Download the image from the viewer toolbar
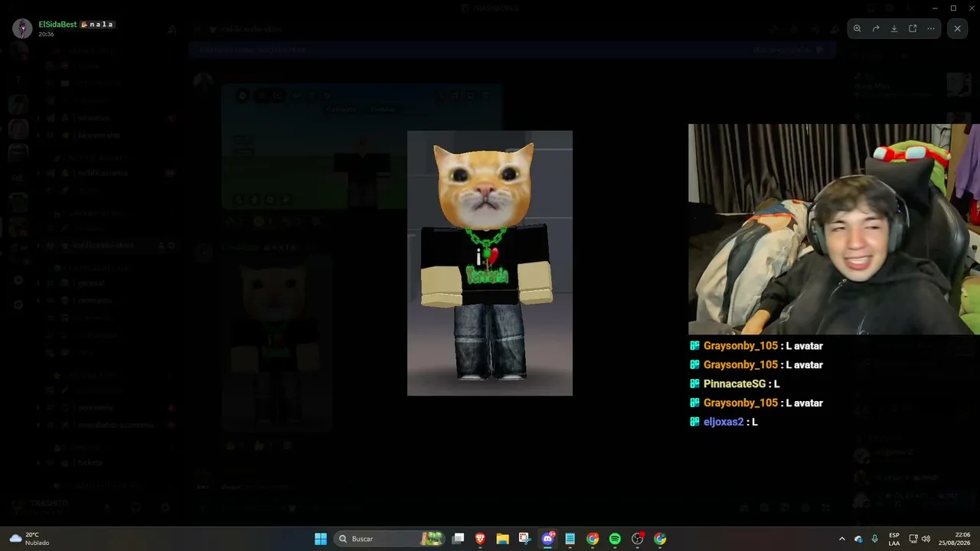This screenshot has height=551, width=980. coord(894,28)
